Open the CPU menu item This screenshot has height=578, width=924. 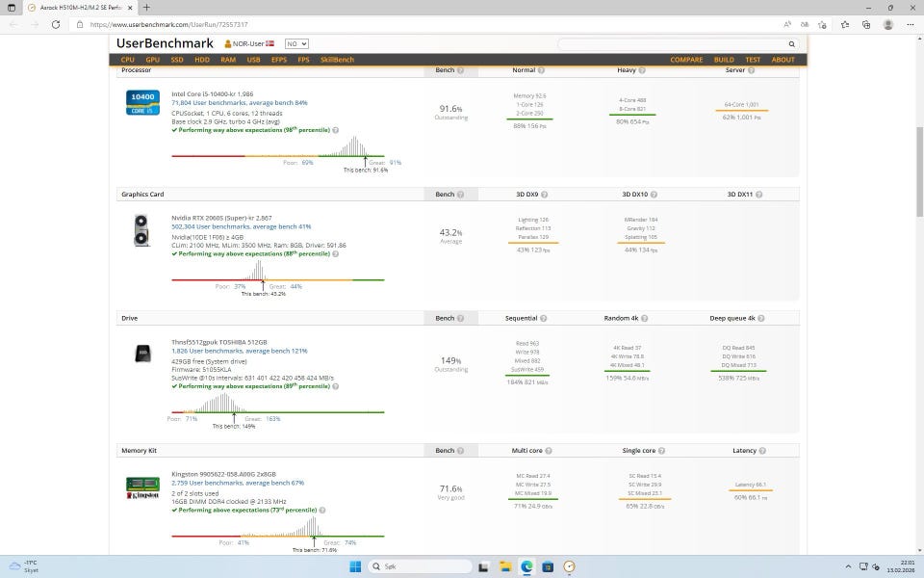pos(128,60)
